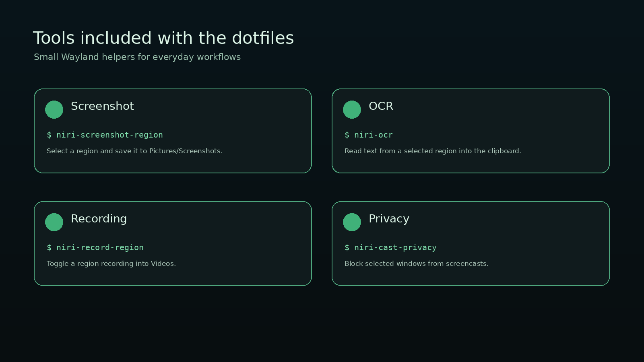Click the niri-cast-privacy command text
Image resolution: width=644 pixels, height=362 pixels.
click(395, 247)
